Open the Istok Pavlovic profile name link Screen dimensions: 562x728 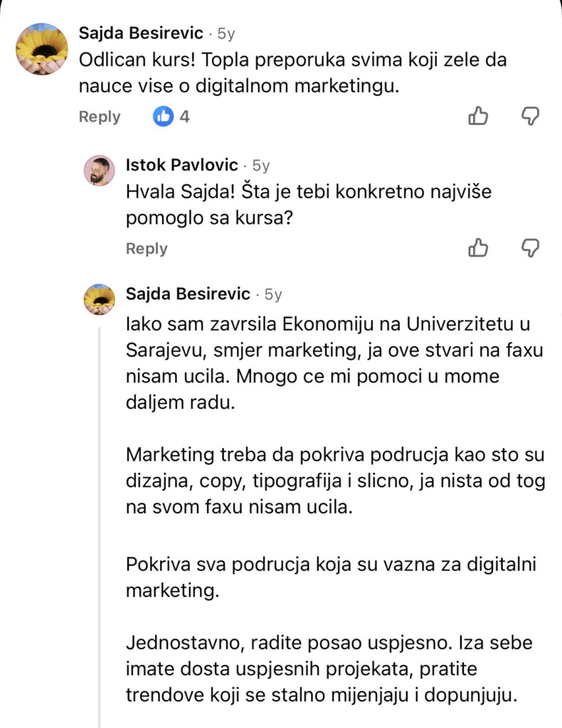coord(181,165)
